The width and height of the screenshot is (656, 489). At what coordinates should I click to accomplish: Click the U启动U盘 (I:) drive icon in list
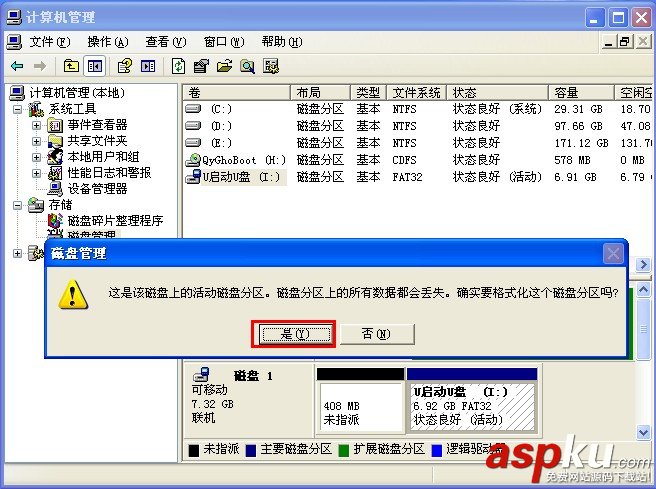[193, 177]
